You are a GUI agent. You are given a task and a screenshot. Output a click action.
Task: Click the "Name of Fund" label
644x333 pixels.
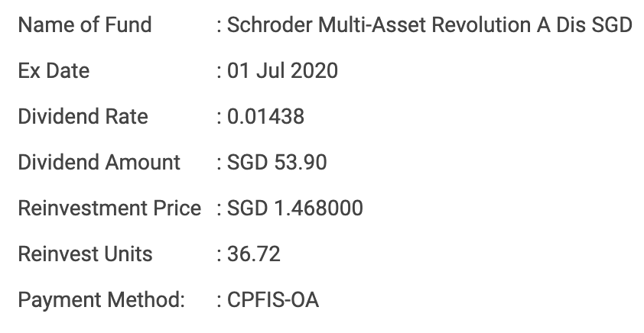pos(85,25)
